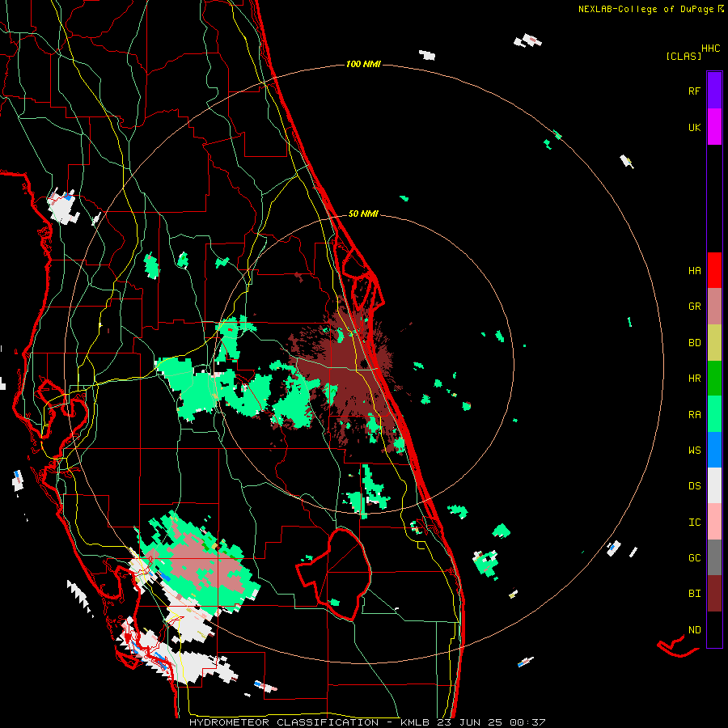Click the '100 NMI' range ring label
This screenshot has width=728, height=728.
(363, 64)
